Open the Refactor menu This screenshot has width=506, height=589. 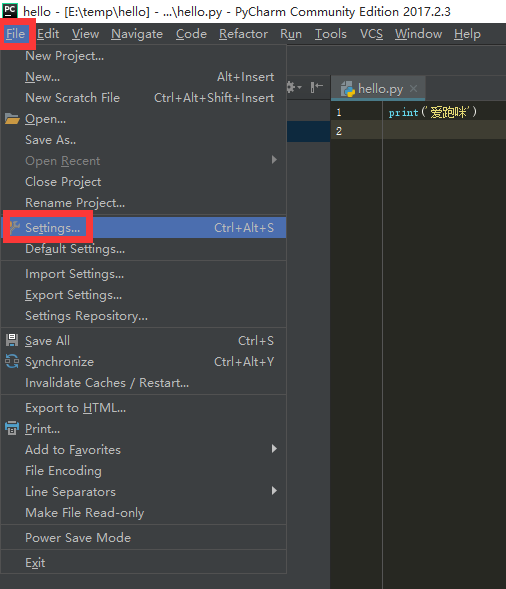coord(243,34)
